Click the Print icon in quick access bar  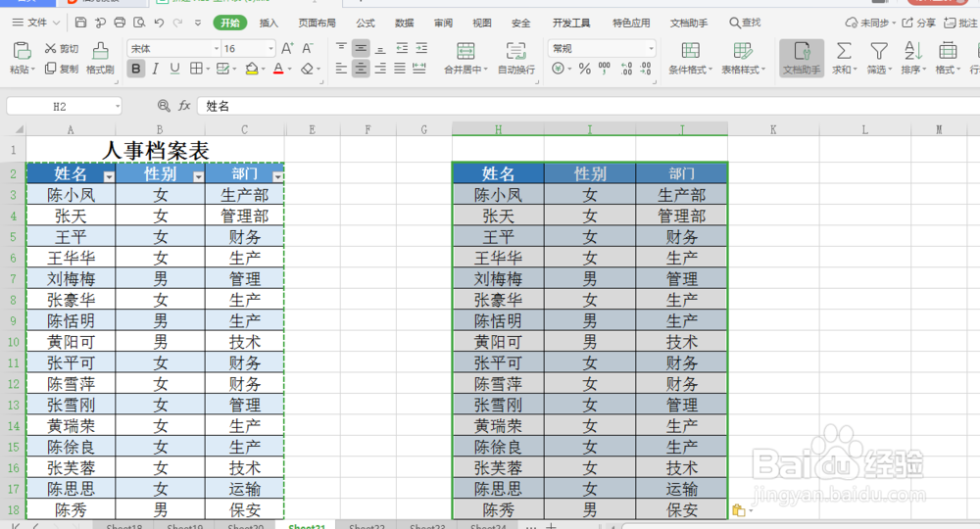point(120,23)
